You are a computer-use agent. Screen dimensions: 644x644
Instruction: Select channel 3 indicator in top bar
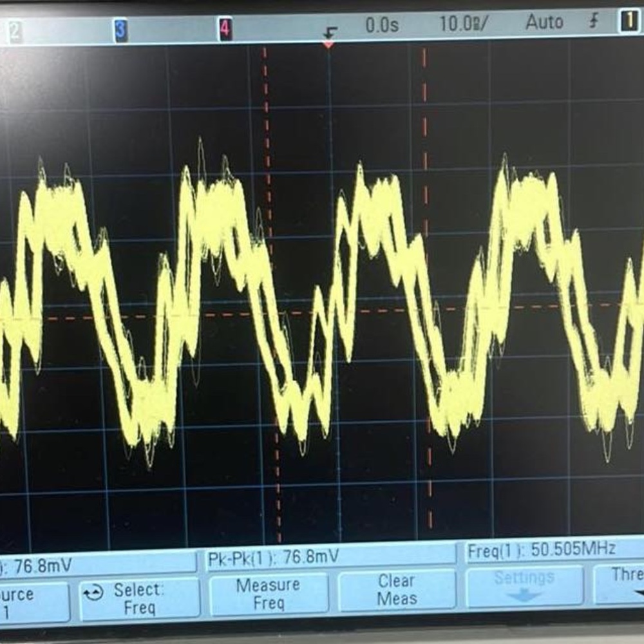click(x=120, y=31)
